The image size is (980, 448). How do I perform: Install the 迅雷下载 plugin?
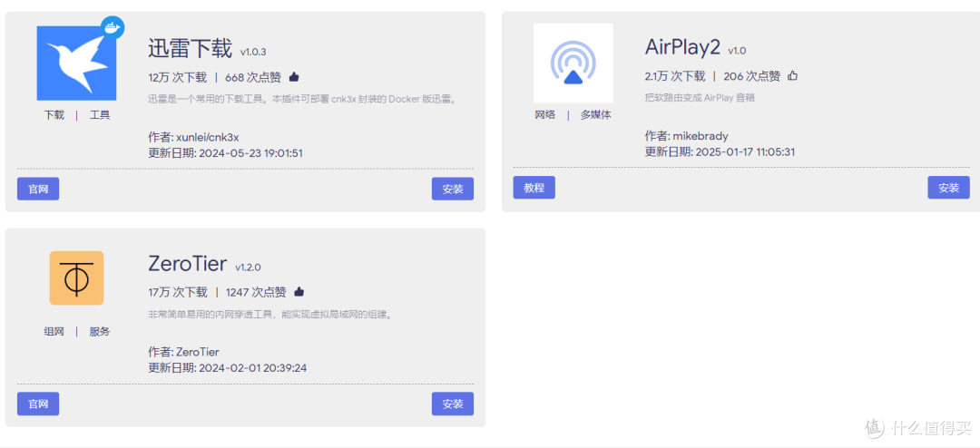(453, 189)
